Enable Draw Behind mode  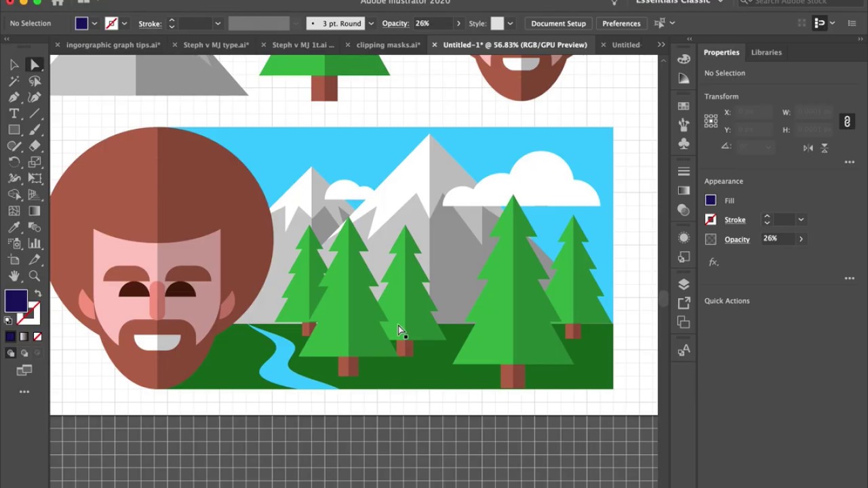tap(24, 353)
